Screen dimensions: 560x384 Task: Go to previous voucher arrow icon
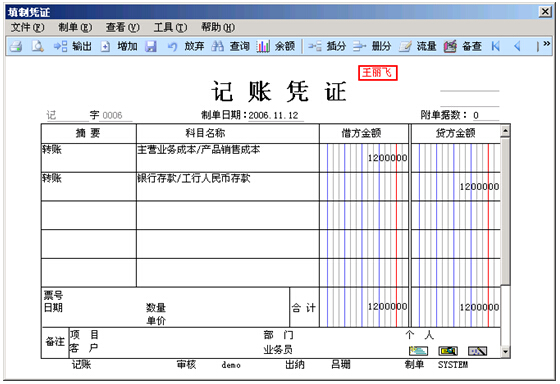pyautogui.click(x=517, y=46)
